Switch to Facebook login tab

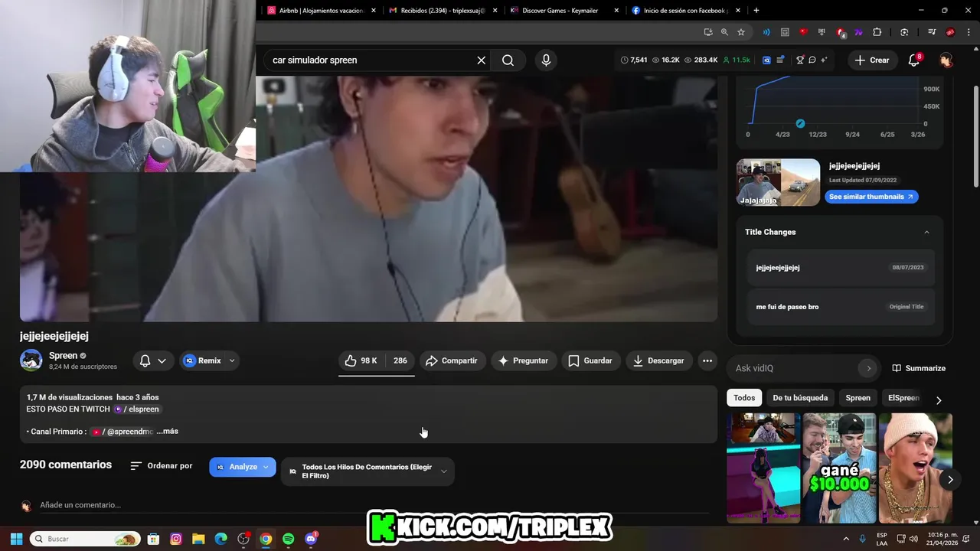pos(686,11)
